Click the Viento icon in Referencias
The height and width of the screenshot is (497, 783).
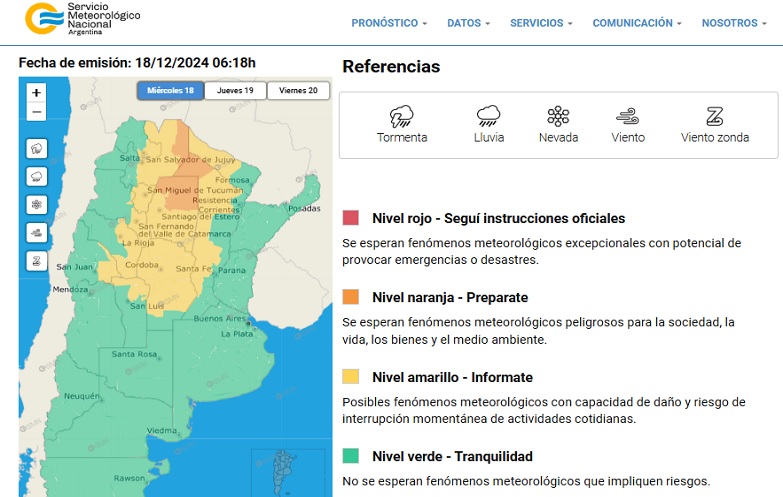tap(628, 116)
